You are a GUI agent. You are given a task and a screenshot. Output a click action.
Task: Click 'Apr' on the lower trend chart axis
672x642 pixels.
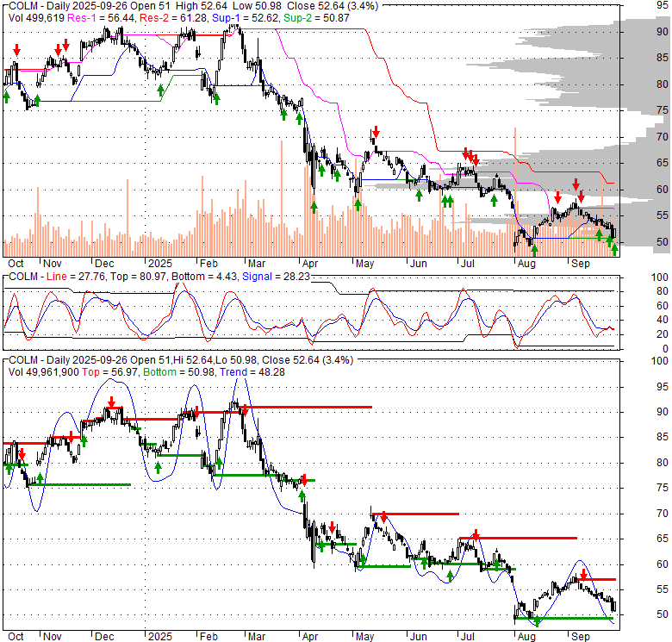tap(310, 637)
